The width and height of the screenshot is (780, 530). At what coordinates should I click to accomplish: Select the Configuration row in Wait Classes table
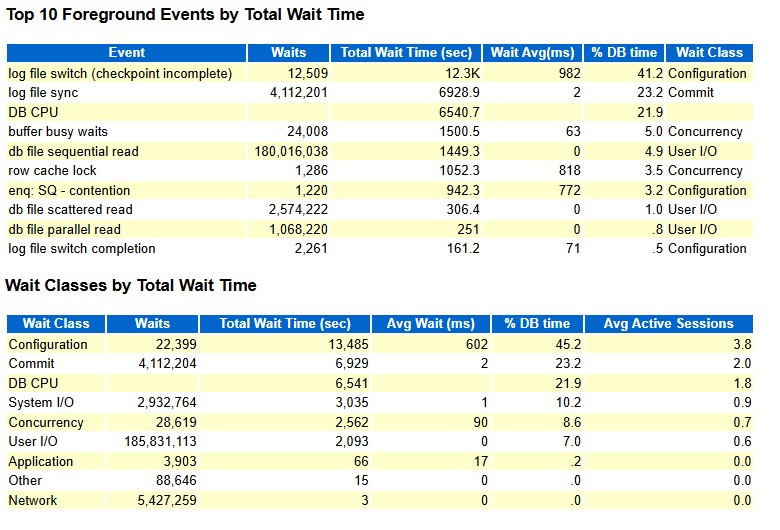tap(380, 344)
